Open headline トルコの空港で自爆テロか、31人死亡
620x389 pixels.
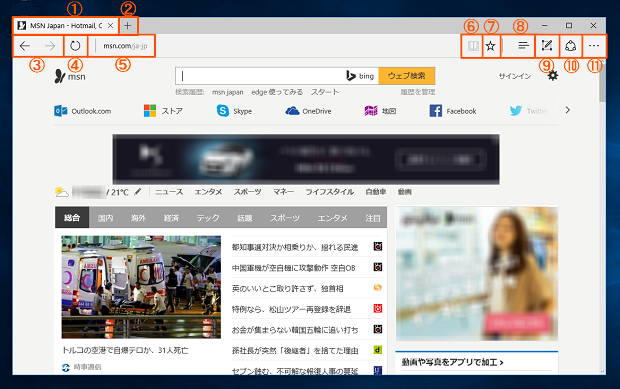pos(125,350)
